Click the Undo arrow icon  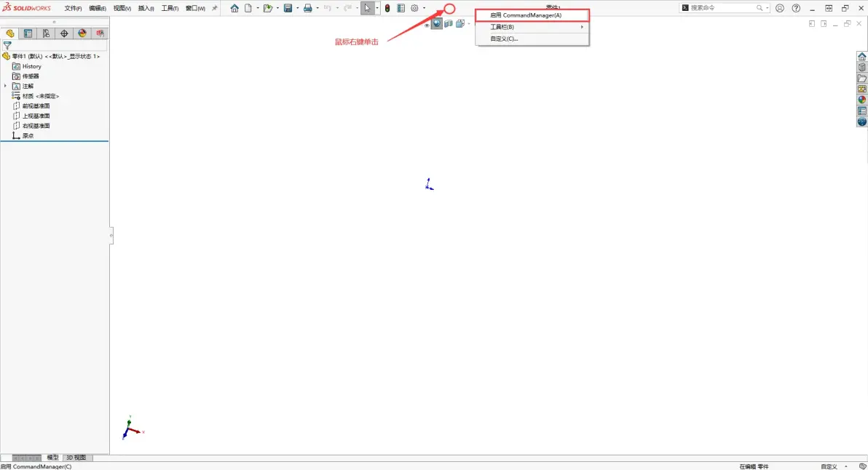pyautogui.click(x=328, y=8)
